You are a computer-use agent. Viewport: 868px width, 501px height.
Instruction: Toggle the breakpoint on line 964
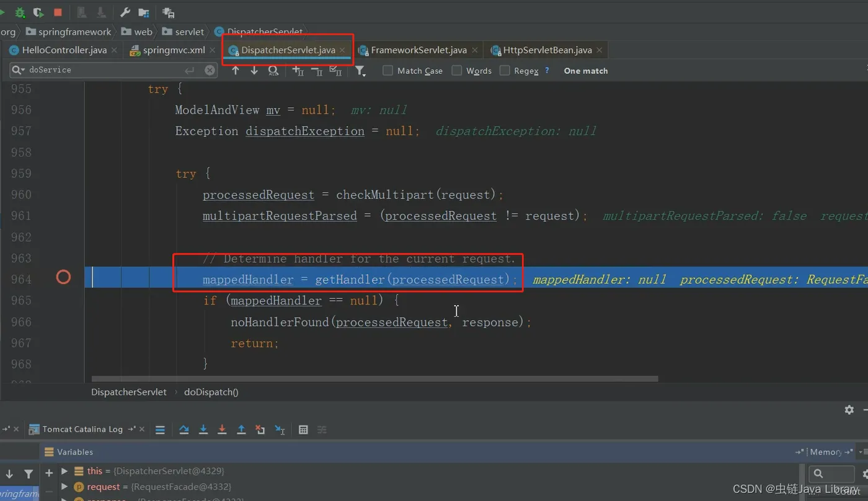pos(63,277)
